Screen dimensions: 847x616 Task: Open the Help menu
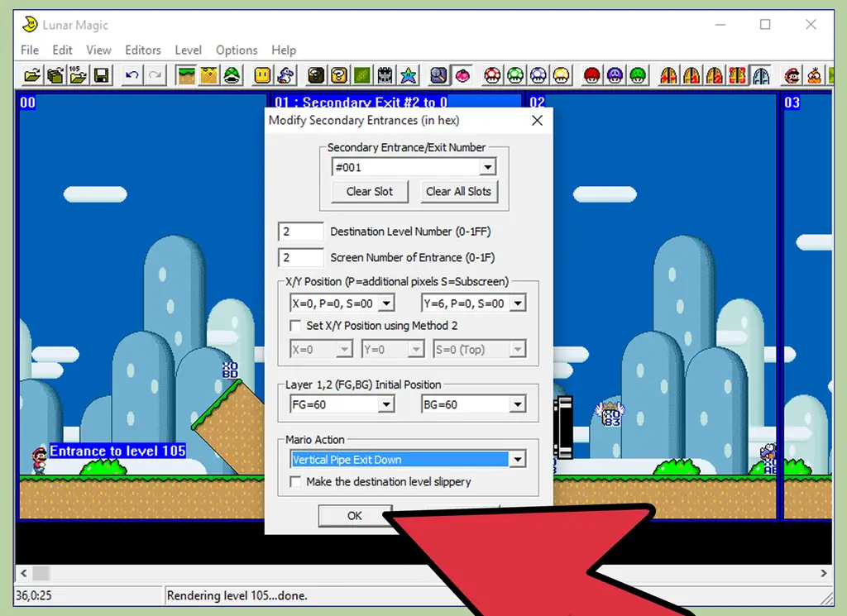[x=284, y=50]
